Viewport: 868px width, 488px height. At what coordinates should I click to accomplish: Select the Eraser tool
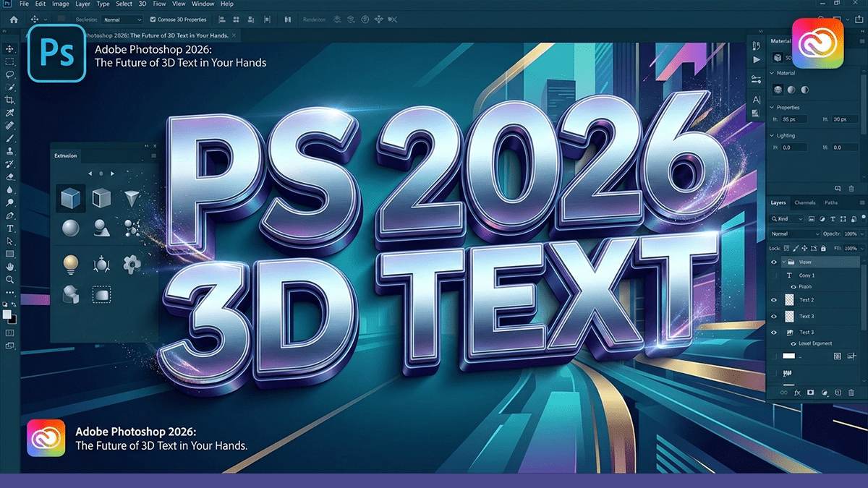tap(10, 176)
